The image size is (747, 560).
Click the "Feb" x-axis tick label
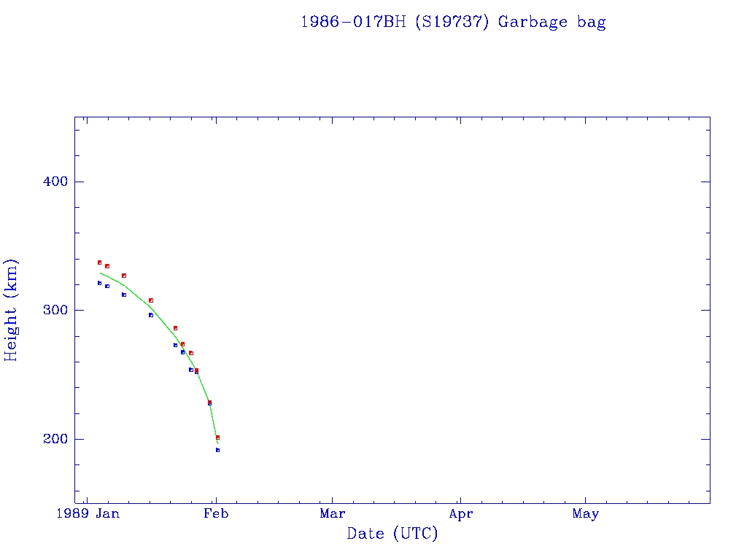(217, 514)
